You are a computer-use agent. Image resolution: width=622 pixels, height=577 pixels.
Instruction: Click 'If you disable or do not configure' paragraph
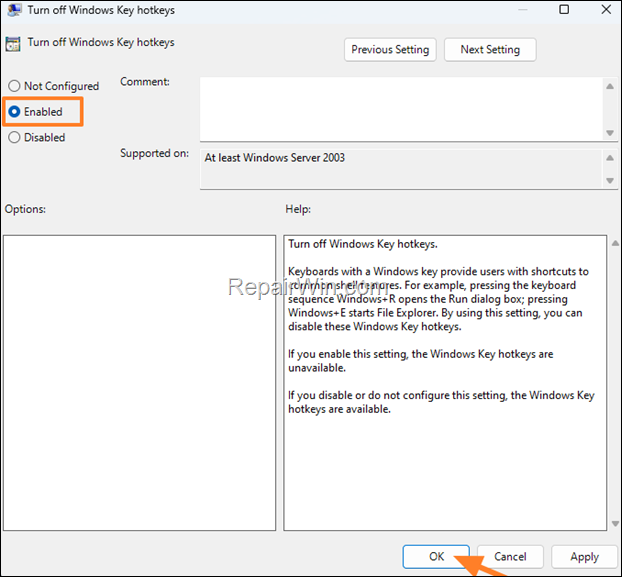point(441,402)
